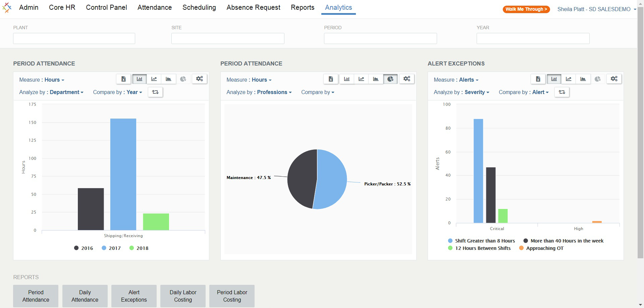Click the PLANT filter input field
The width and height of the screenshot is (644, 308).
74,38
